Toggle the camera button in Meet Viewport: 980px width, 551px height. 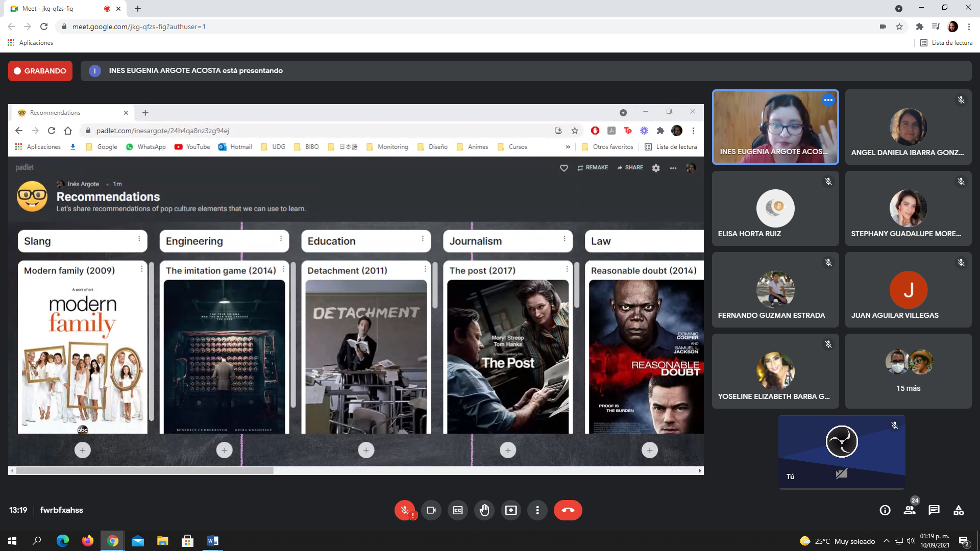(431, 510)
